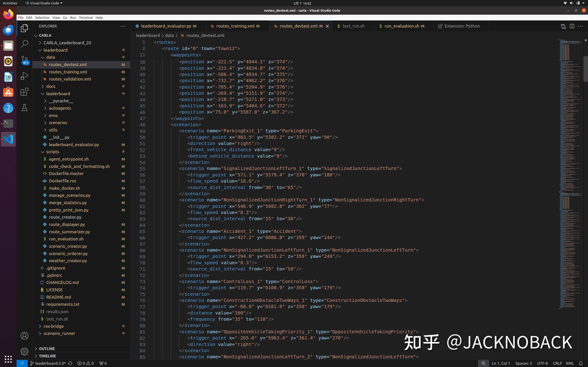
Task: Open the Extensions view
Action: [24, 92]
